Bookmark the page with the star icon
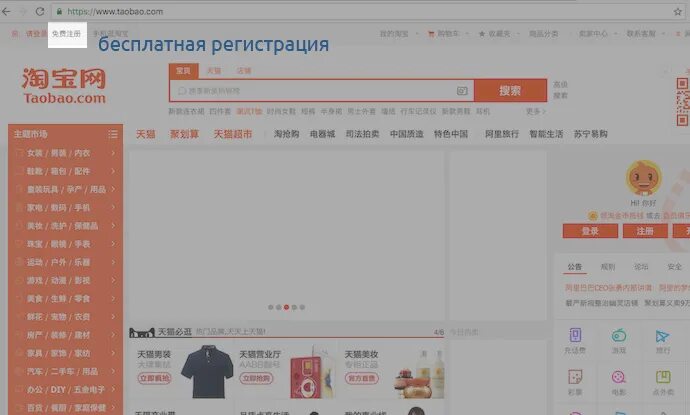This screenshot has width=690, height=415. (678, 12)
